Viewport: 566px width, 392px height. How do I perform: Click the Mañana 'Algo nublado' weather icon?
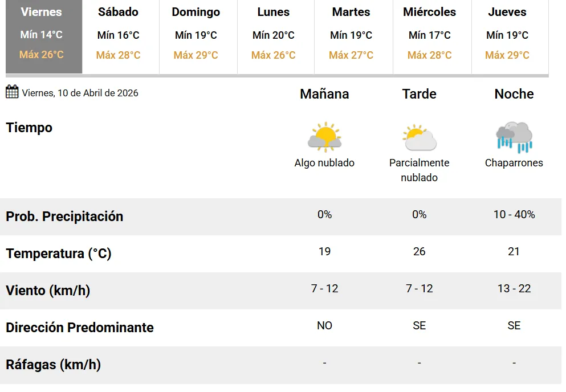click(x=324, y=137)
